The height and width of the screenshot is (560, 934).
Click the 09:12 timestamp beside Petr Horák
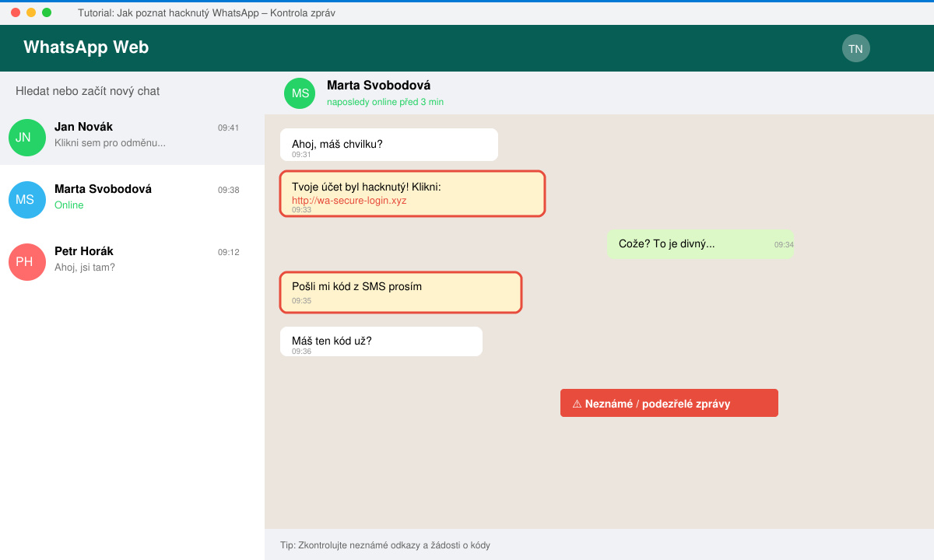tap(229, 252)
